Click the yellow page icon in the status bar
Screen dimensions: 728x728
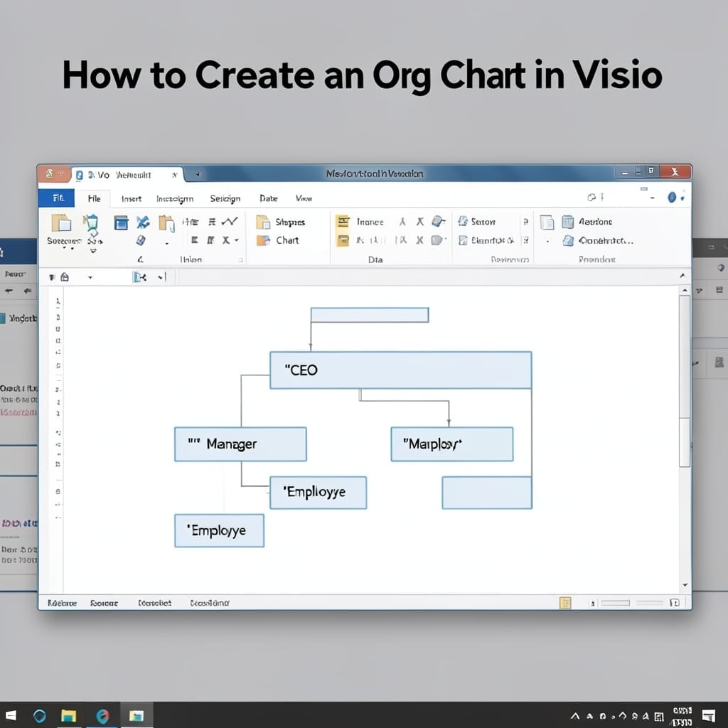[x=565, y=603]
